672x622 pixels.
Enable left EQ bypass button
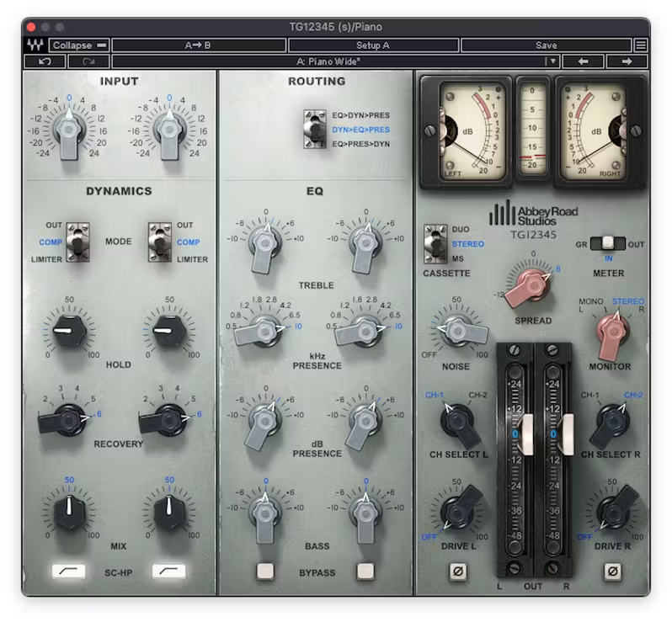265,571
